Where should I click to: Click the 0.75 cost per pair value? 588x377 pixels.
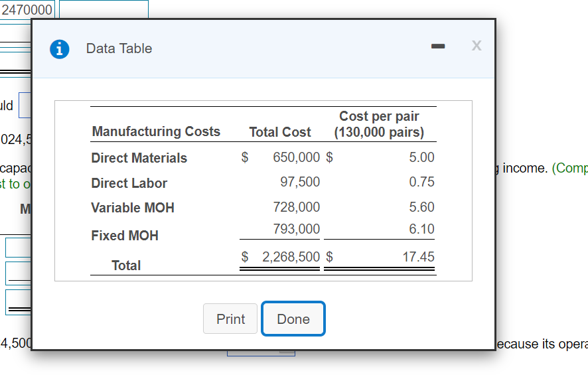pos(421,182)
